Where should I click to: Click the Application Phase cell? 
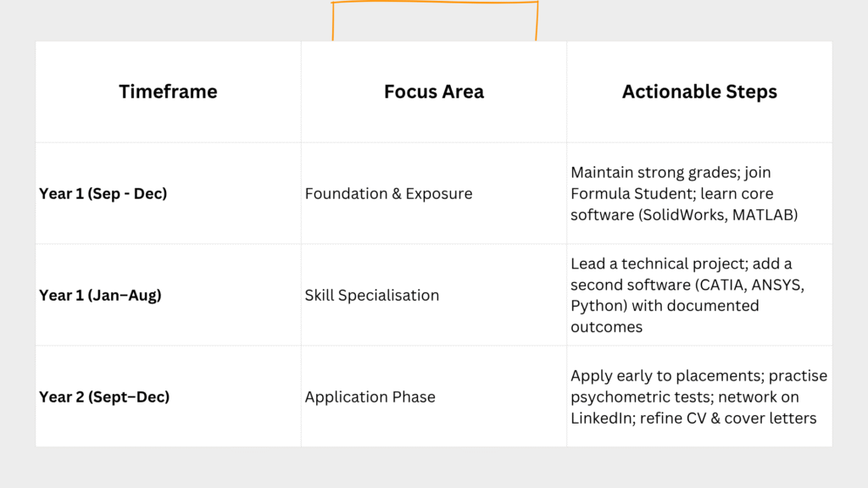[370, 396]
